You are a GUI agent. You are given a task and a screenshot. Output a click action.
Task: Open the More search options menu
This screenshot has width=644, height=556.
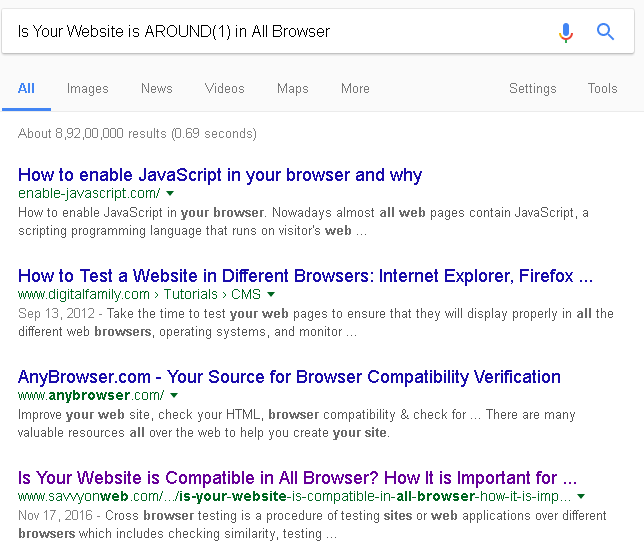(x=355, y=88)
